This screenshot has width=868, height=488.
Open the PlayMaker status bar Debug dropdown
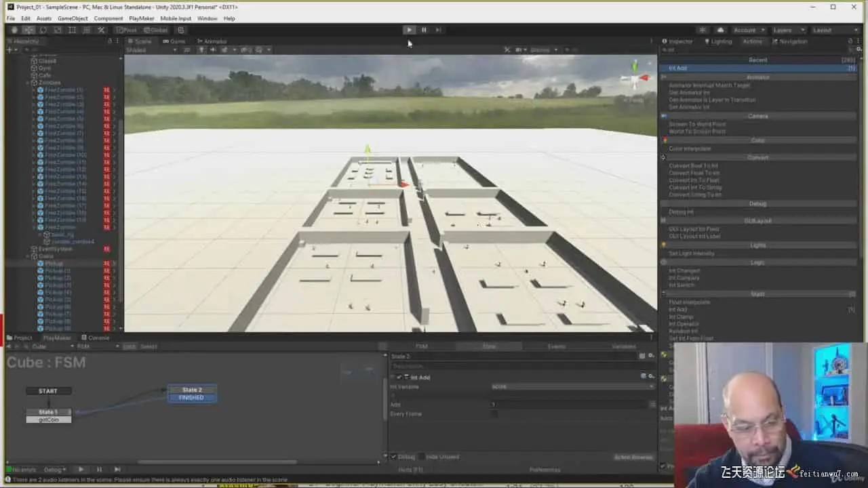pyautogui.click(x=55, y=469)
